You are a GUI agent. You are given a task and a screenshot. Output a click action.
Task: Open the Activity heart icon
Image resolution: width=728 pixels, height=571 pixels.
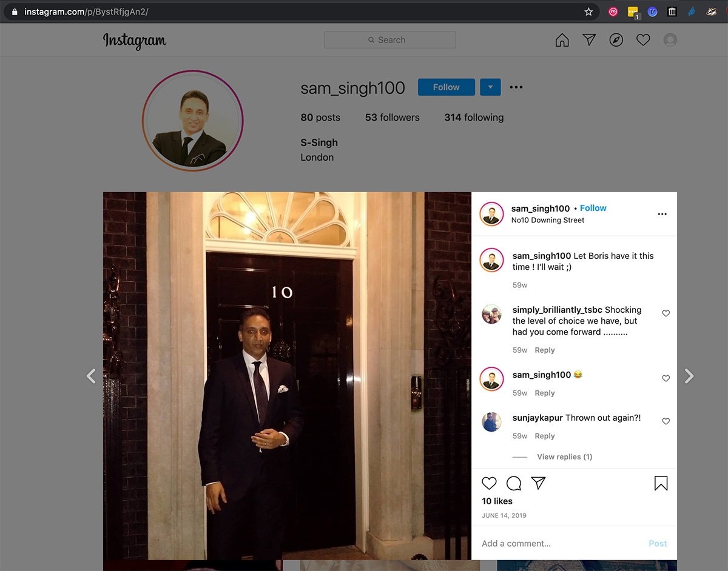coord(643,39)
